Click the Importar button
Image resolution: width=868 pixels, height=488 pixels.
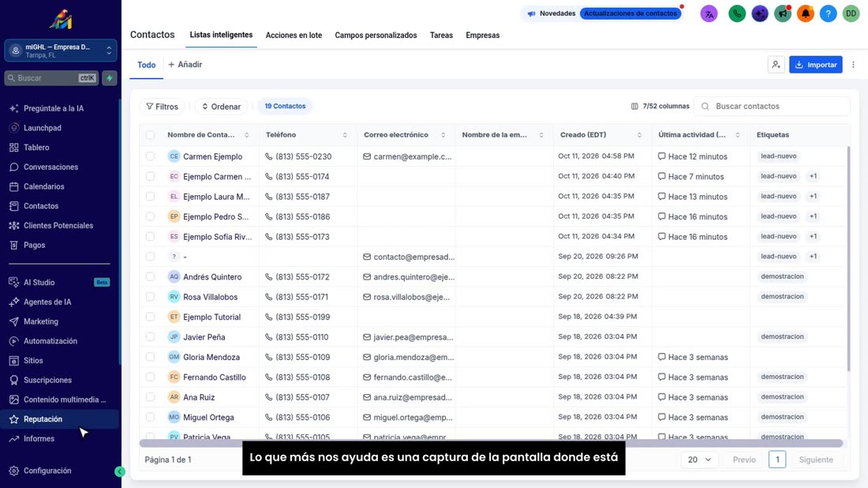(x=815, y=65)
